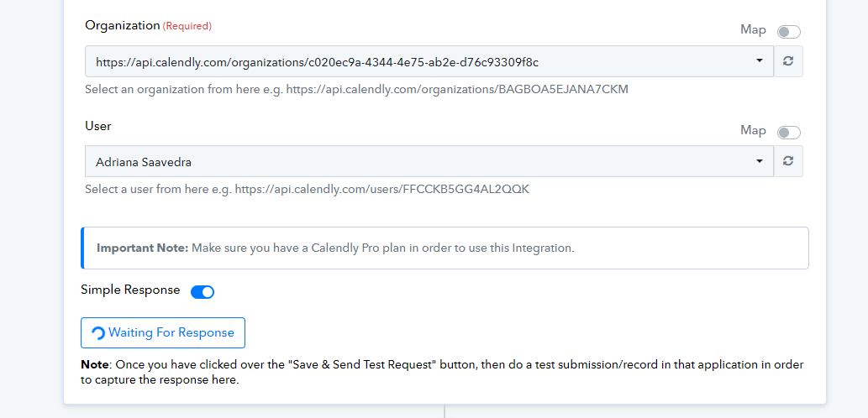Refresh the Organization list
The height and width of the screenshot is (418, 868).
point(788,61)
